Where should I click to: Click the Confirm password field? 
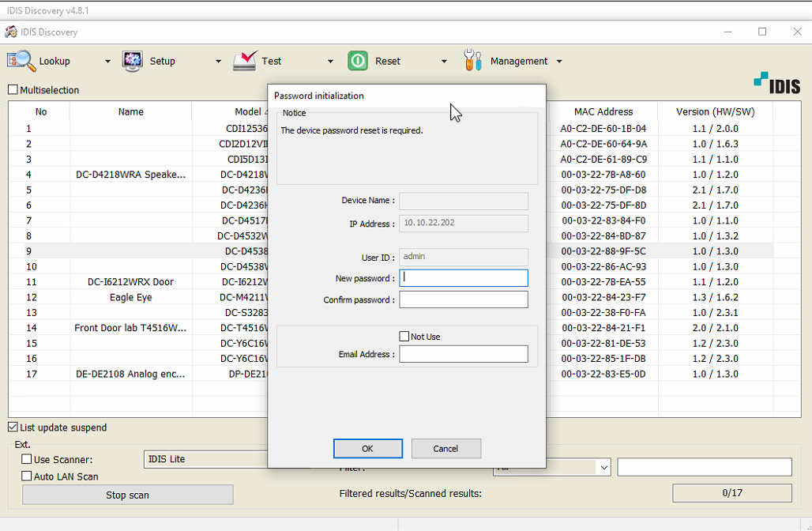point(464,299)
